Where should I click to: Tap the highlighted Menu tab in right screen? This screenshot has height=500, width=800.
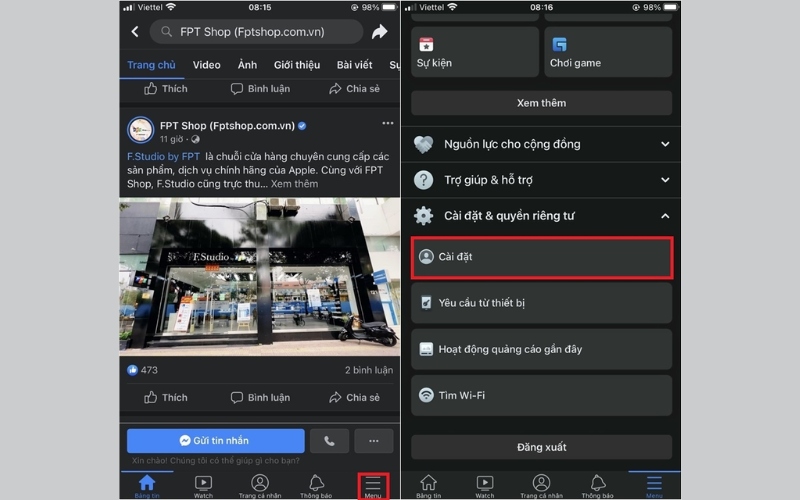point(655,486)
